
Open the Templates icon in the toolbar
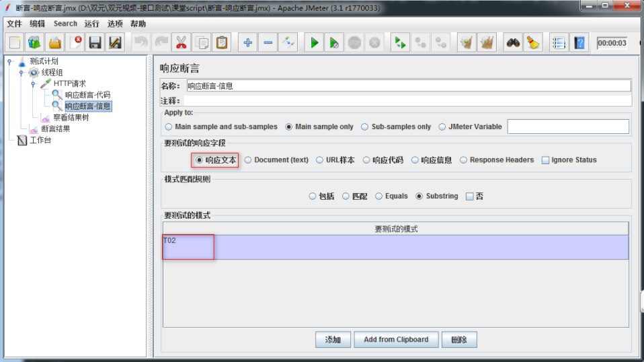point(34,43)
